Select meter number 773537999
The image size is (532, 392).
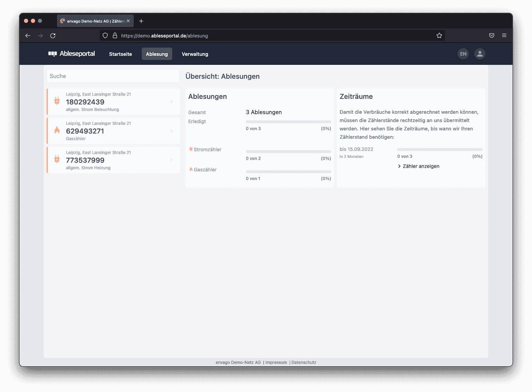[85, 160]
